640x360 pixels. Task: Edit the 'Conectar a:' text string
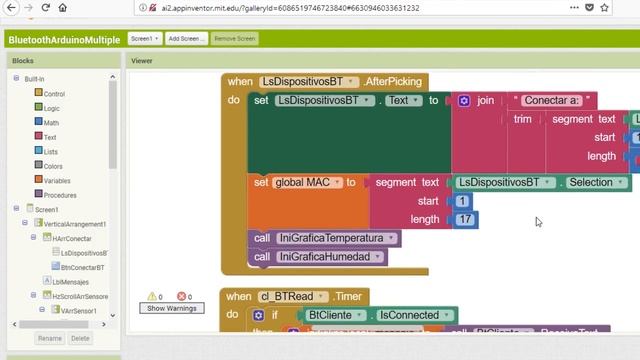(x=551, y=100)
